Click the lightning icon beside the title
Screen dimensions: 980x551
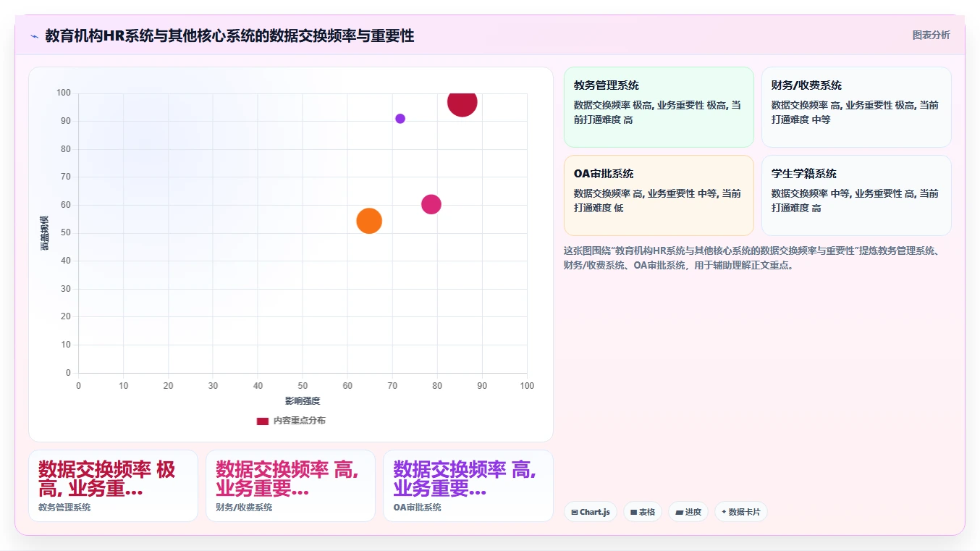click(x=34, y=36)
